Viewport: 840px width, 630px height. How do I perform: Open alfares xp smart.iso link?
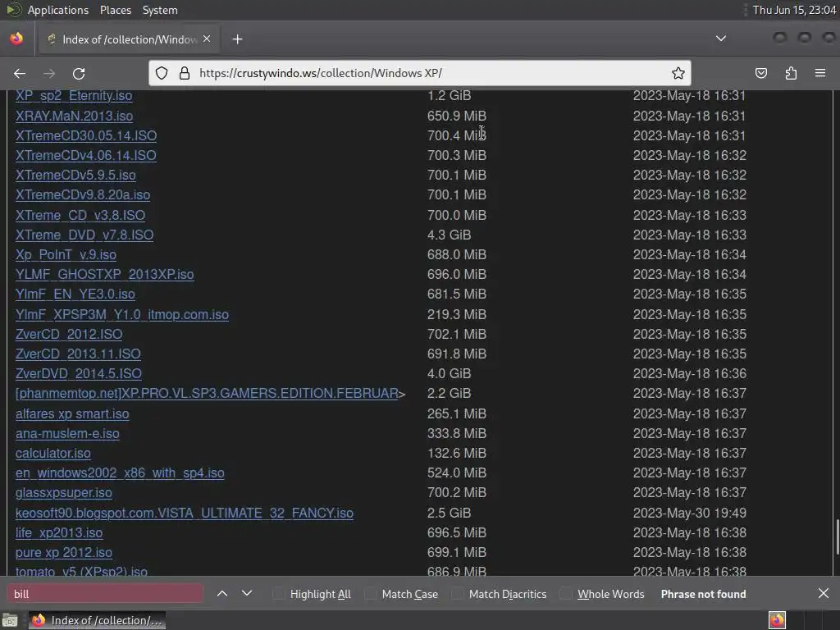[72, 413]
